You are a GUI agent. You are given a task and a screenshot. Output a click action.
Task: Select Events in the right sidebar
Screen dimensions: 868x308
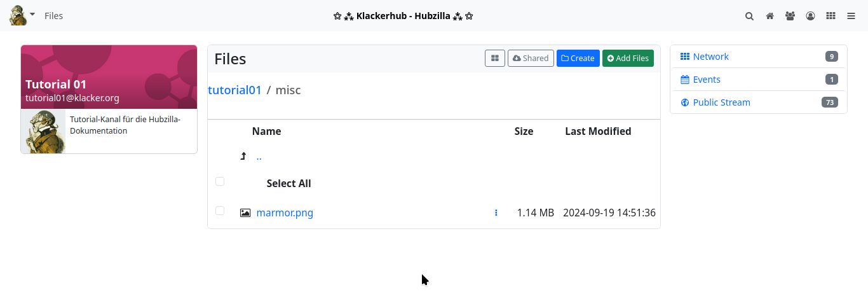click(x=706, y=80)
